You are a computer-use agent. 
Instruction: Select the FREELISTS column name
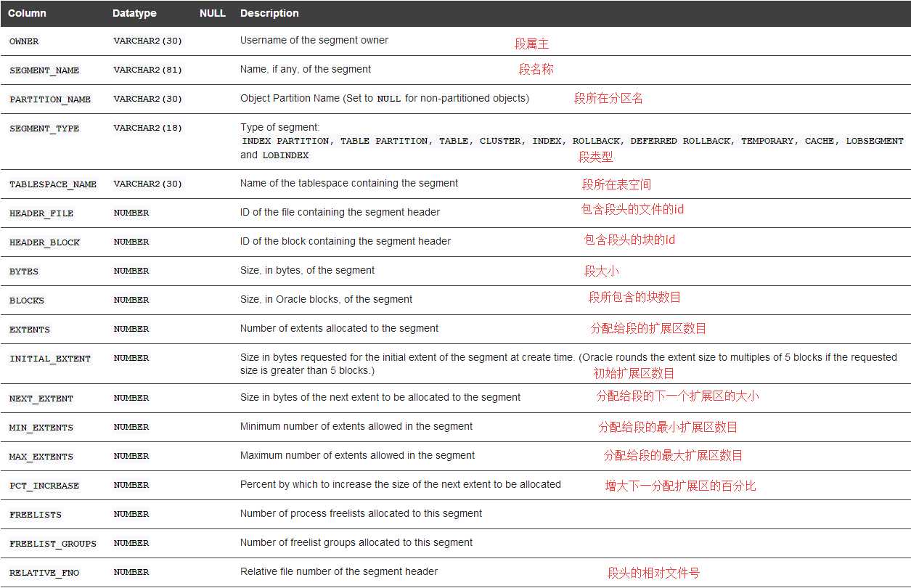pos(36,515)
